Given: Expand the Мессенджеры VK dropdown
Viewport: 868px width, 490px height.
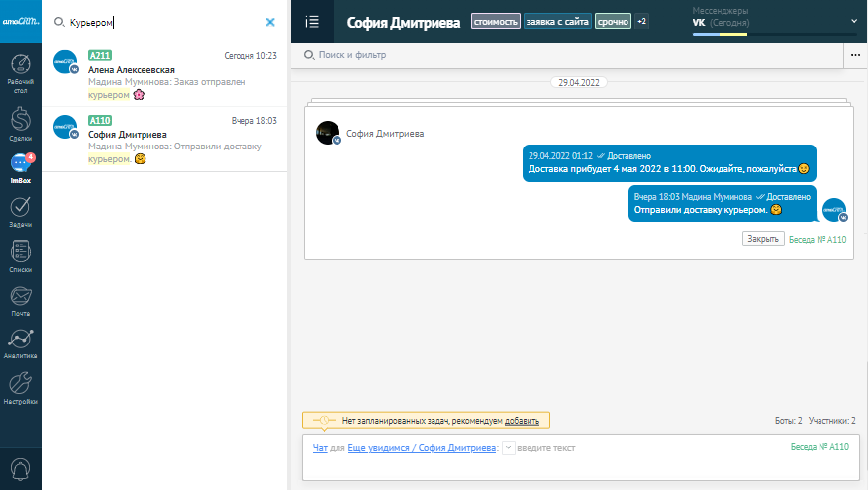Looking at the screenshot, I should click(853, 20).
